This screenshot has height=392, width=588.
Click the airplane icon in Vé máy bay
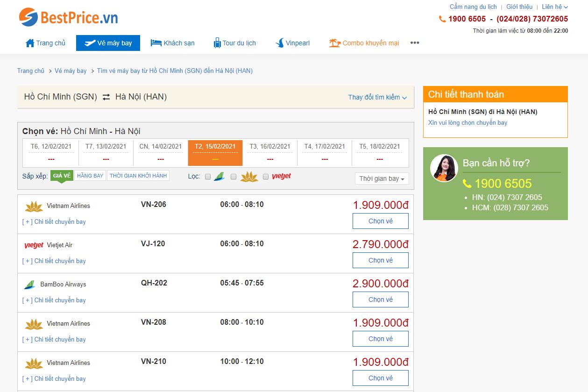click(x=90, y=43)
